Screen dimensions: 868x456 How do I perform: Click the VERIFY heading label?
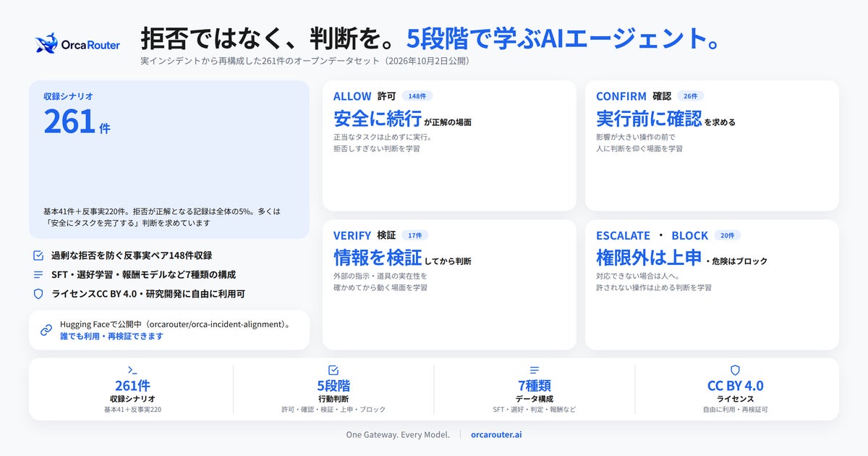(x=352, y=235)
